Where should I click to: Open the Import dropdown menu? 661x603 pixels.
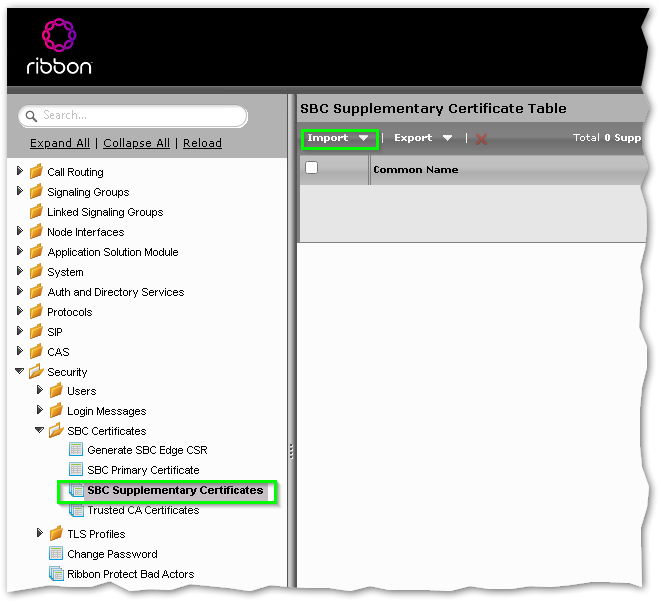pos(339,138)
